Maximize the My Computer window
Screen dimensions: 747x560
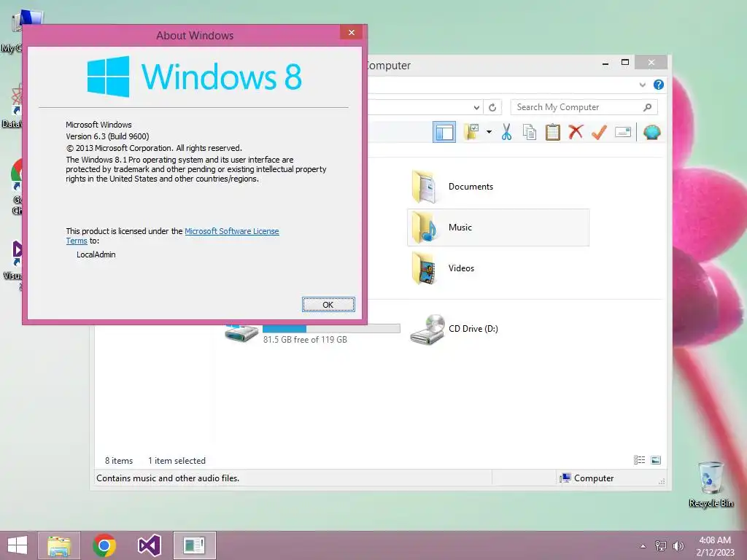pos(625,63)
